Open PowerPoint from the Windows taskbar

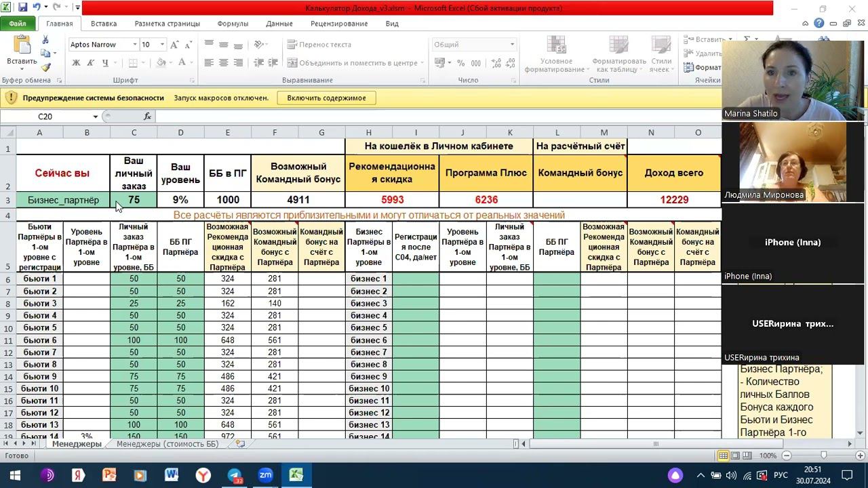pyautogui.click(x=109, y=475)
